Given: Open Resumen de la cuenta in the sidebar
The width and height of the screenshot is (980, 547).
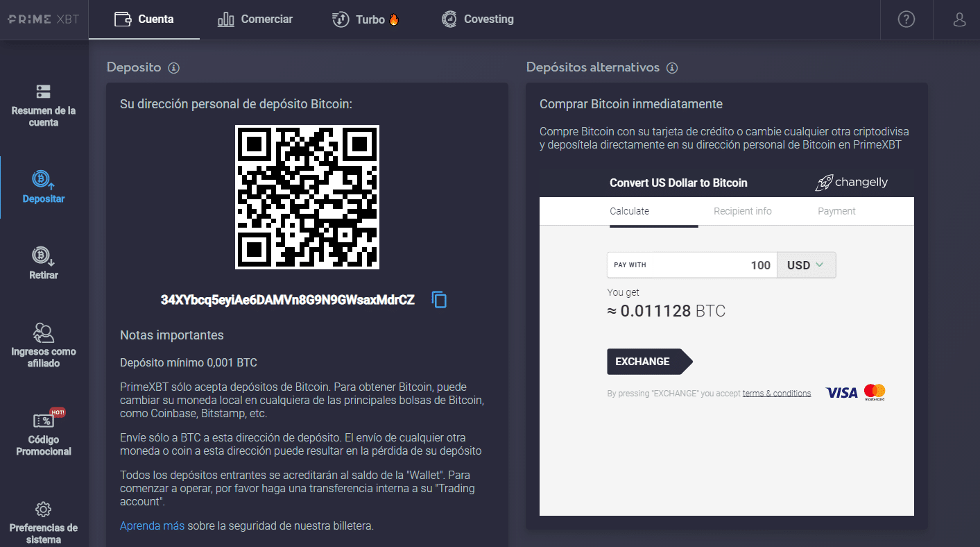Looking at the screenshot, I should (44, 106).
